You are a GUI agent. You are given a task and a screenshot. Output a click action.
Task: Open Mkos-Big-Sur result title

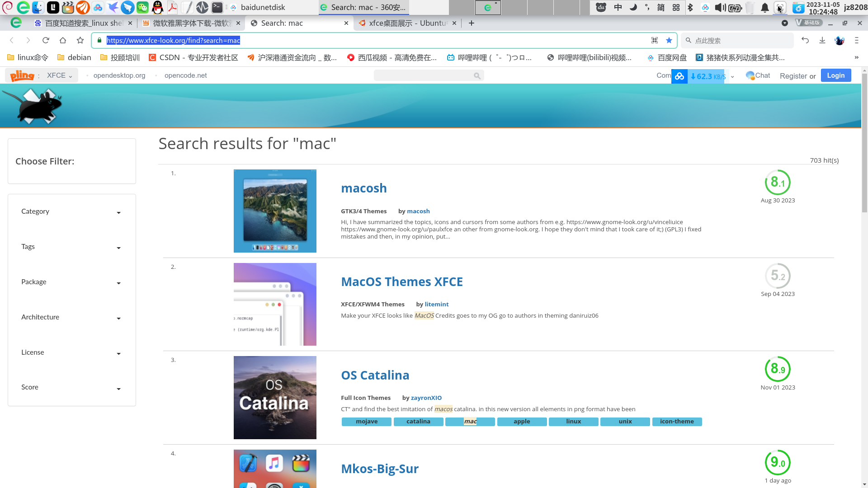tap(379, 469)
